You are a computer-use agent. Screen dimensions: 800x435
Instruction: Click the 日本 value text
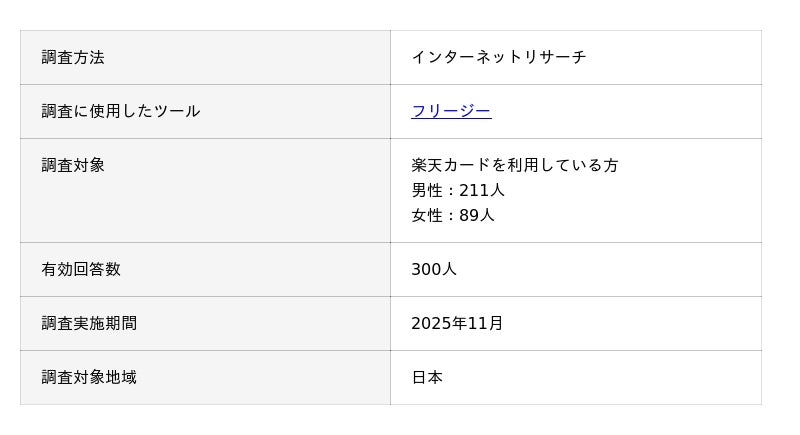pos(427,377)
